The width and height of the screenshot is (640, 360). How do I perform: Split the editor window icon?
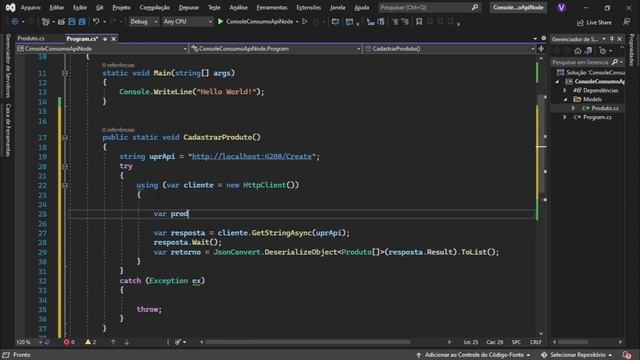click(541, 49)
